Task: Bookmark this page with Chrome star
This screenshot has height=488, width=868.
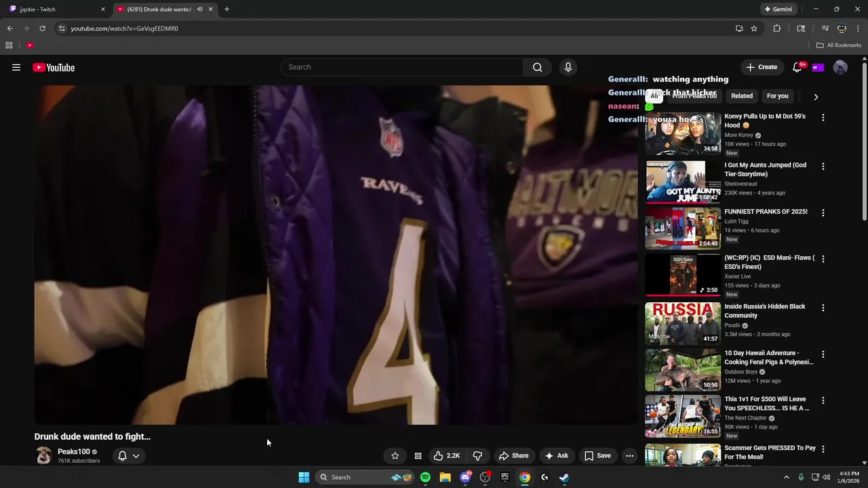Action: coord(754,28)
